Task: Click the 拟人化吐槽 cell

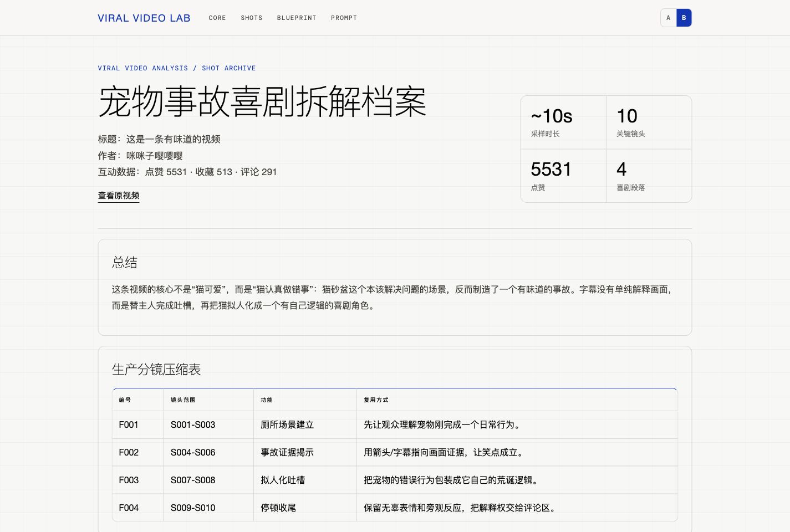Action: click(x=305, y=480)
